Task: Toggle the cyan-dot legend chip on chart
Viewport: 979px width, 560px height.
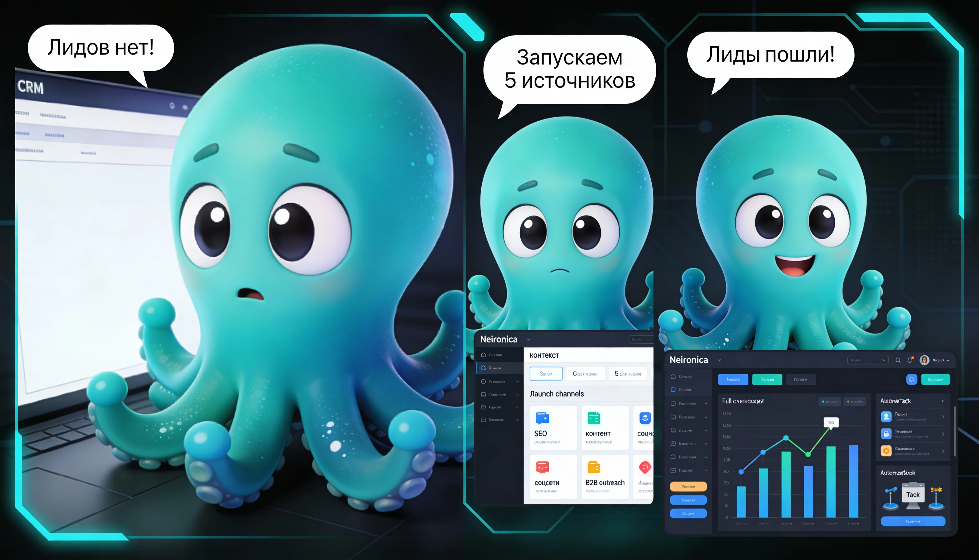Action: [x=829, y=402]
